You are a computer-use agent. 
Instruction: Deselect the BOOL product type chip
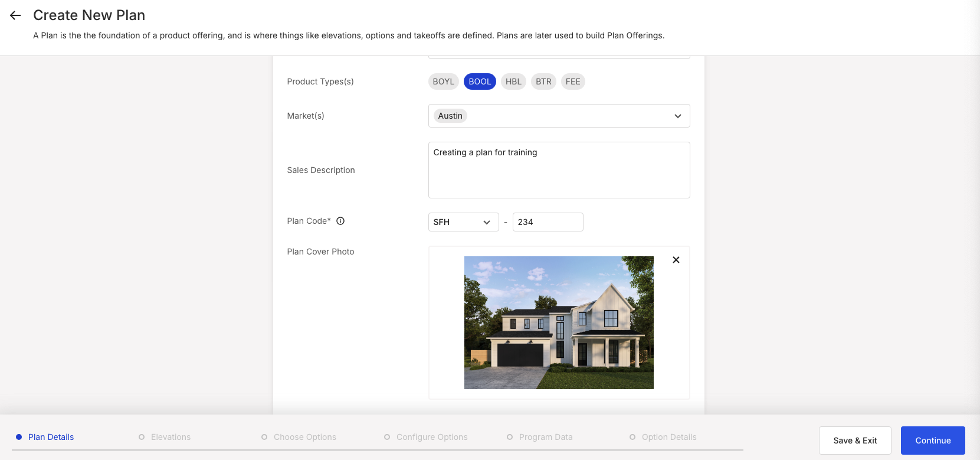point(480,81)
